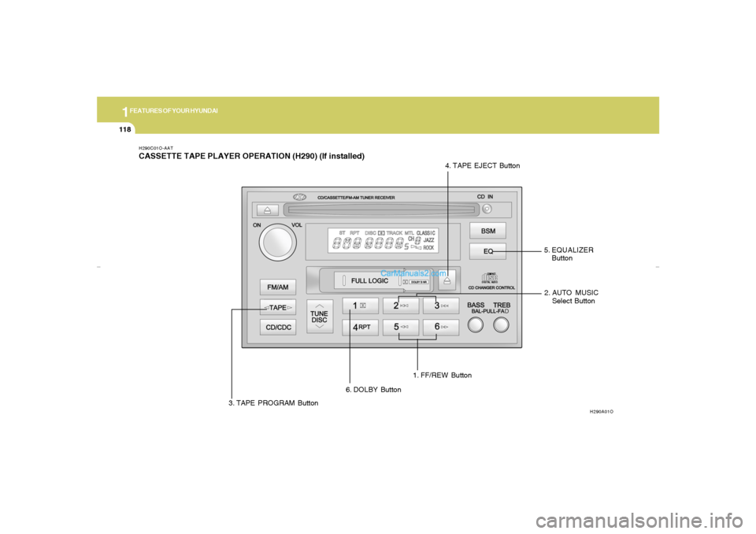The width and height of the screenshot is (756, 534).
Task: Click the CD/CASSETTE/FM-AM TUNER RECEIVER label
Action: pos(356,198)
